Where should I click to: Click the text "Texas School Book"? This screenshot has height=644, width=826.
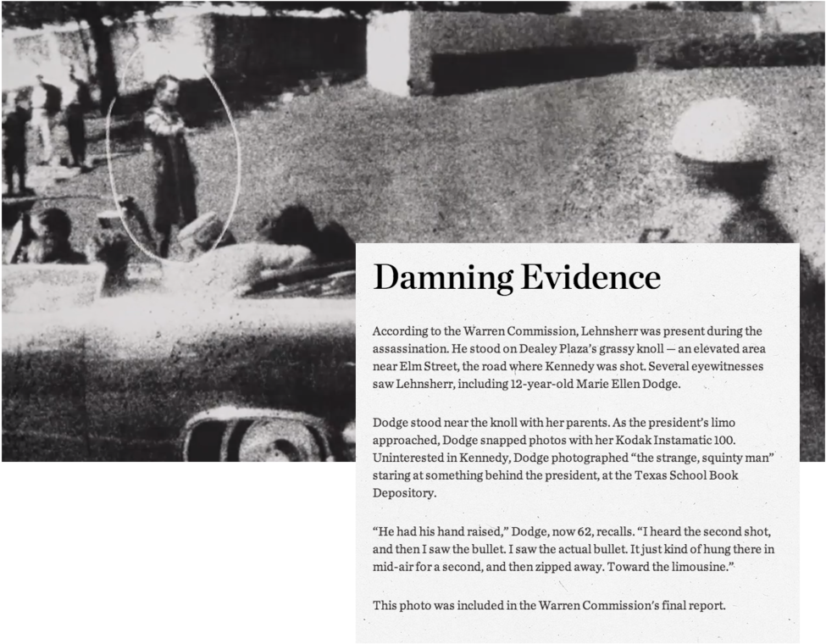[x=685, y=475]
